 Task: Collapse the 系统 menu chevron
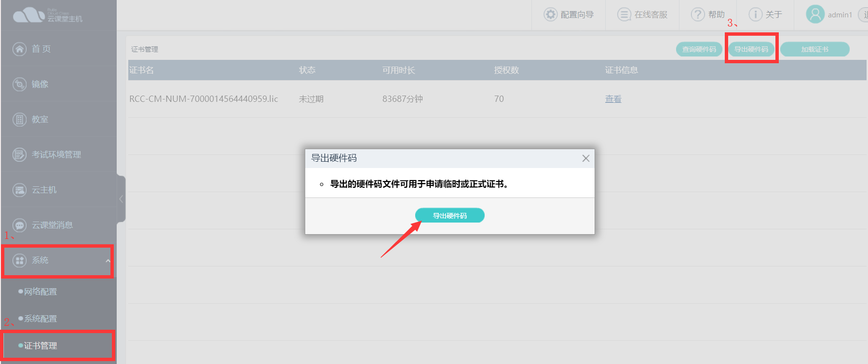click(x=108, y=261)
